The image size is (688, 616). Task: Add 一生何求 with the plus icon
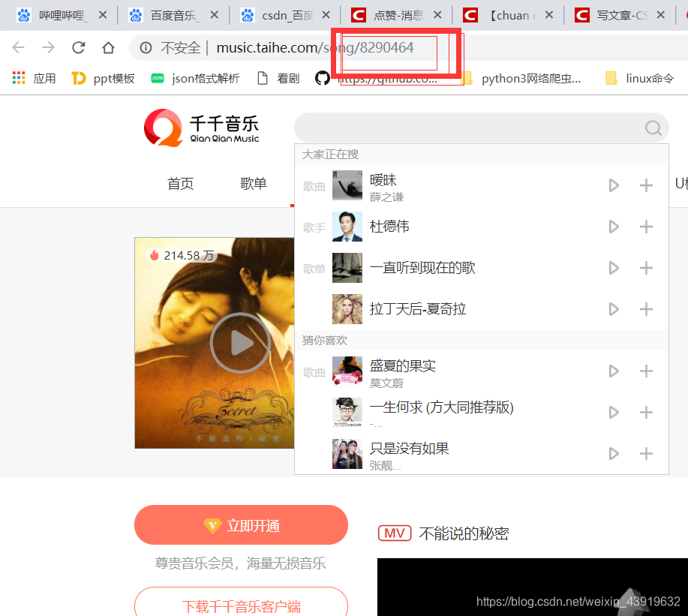[x=646, y=413]
